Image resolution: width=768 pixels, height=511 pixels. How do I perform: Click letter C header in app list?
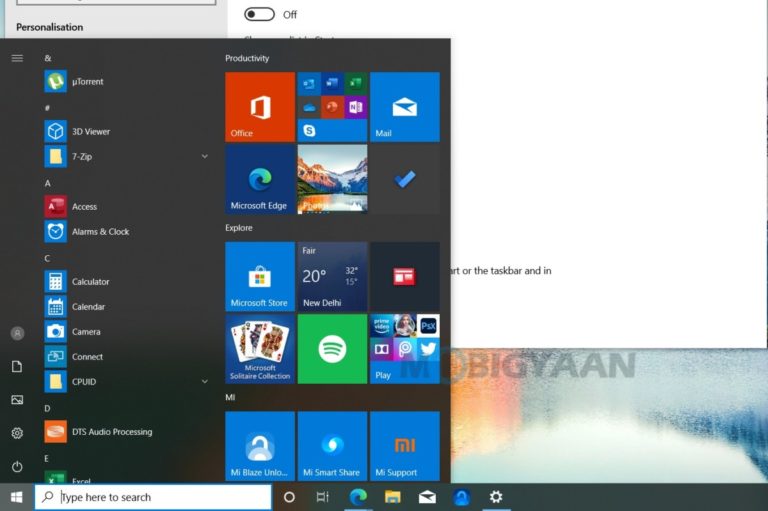pyautogui.click(x=47, y=258)
